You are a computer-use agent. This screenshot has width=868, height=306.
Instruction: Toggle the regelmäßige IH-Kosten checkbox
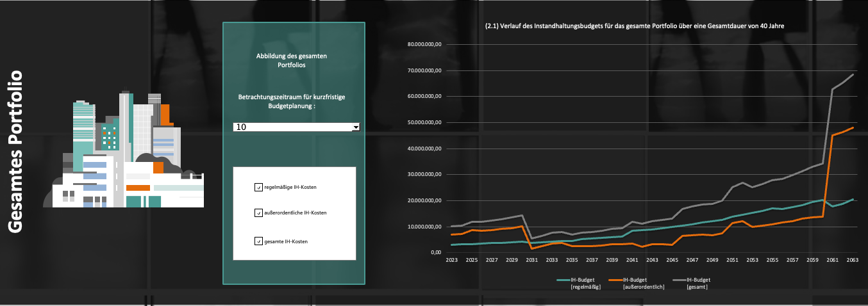(258, 188)
